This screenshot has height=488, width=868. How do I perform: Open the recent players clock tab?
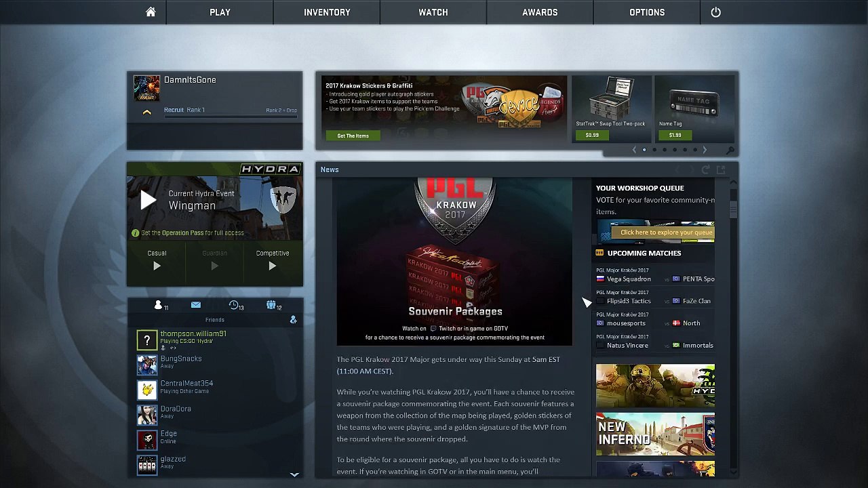tap(235, 306)
